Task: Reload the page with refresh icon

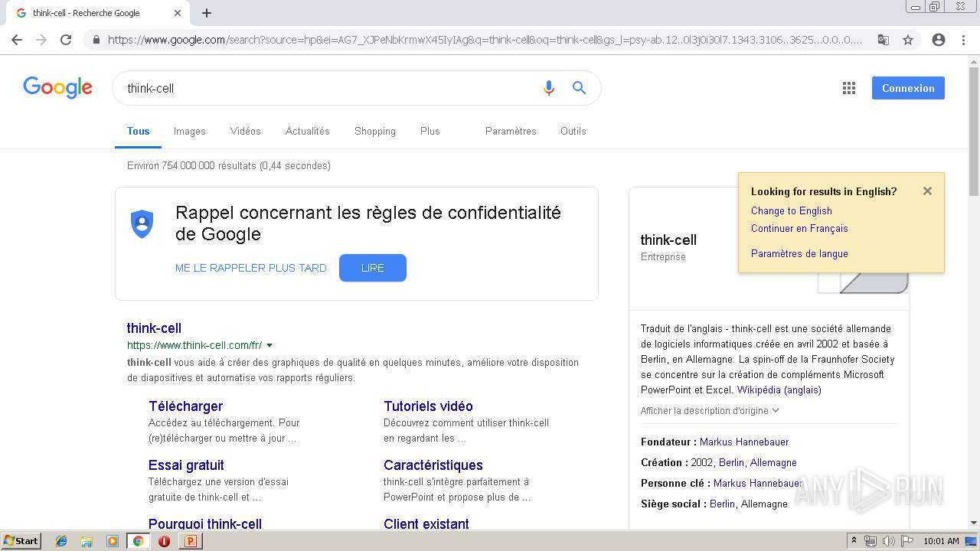Action: coord(66,40)
